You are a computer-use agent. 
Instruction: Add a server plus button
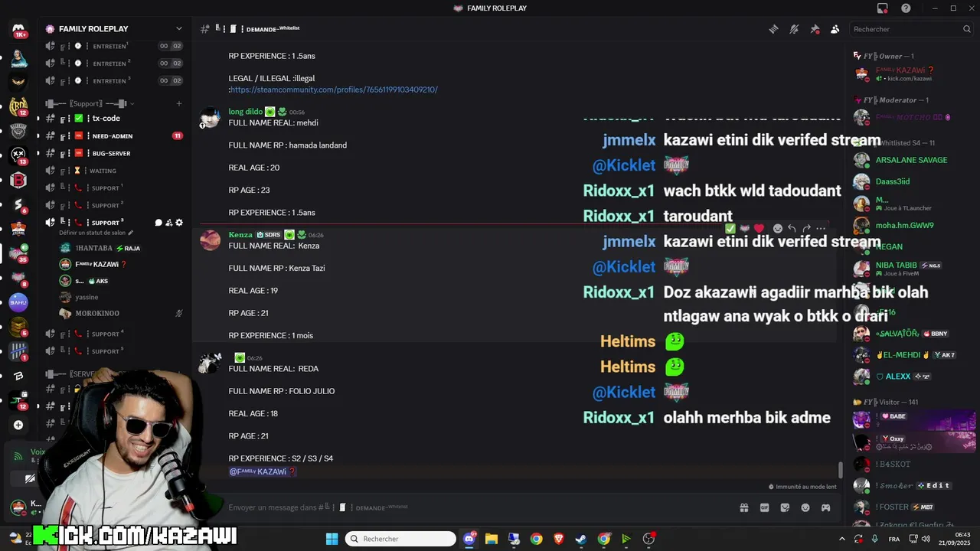tap(18, 425)
